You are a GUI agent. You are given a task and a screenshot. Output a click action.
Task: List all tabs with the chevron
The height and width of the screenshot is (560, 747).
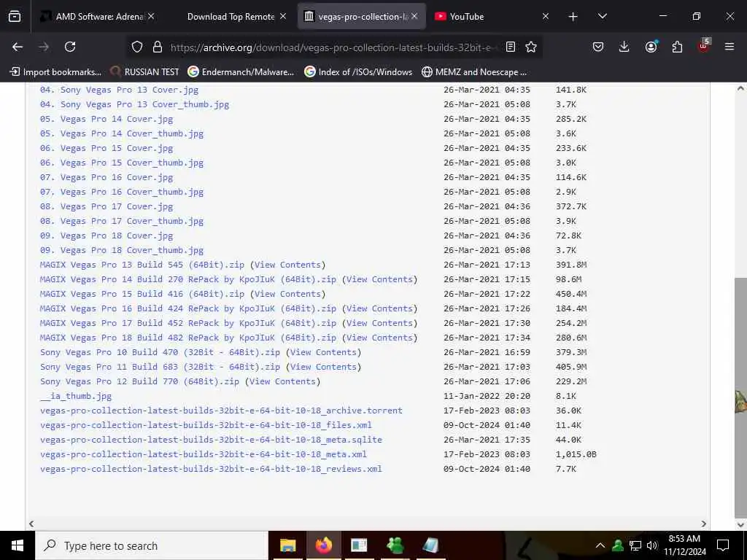click(x=602, y=16)
